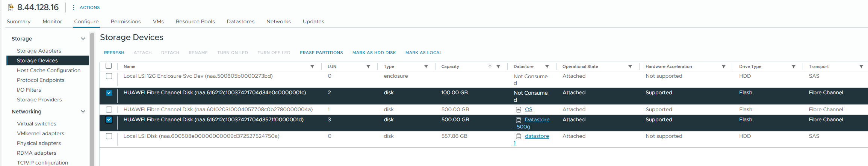Uncheck the HUAWEI disk LUN 2 checkbox
Image resolution: width=868 pixels, height=166 pixels.
109,93
